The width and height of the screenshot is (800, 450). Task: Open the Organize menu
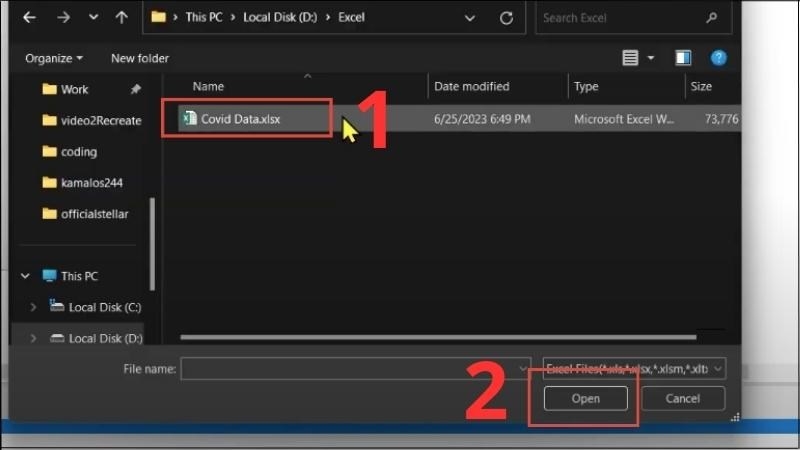click(54, 58)
